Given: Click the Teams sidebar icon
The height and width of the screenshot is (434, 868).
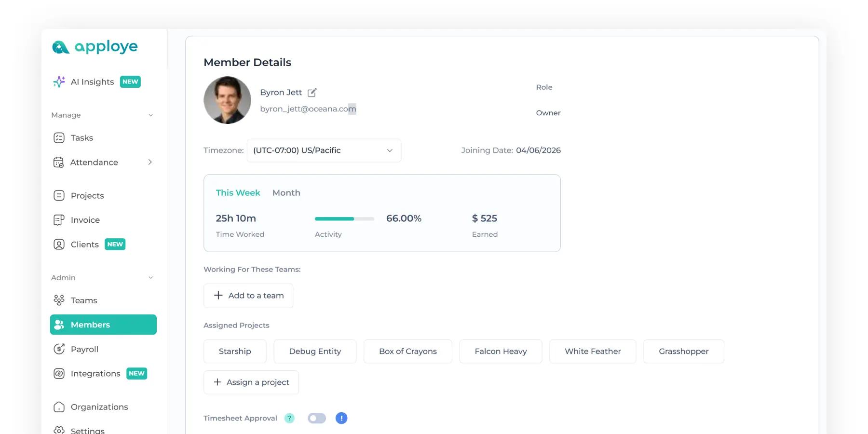Looking at the screenshot, I should [x=59, y=300].
